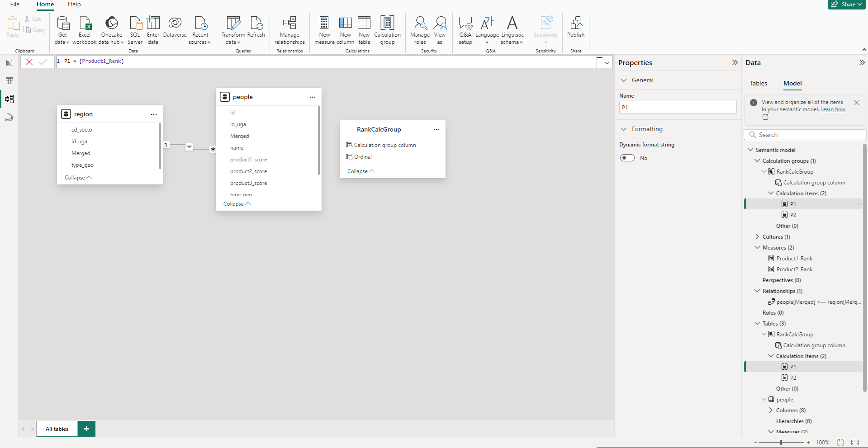The height and width of the screenshot is (448, 868).
Task: Collapse the people table card
Action: pos(237,204)
